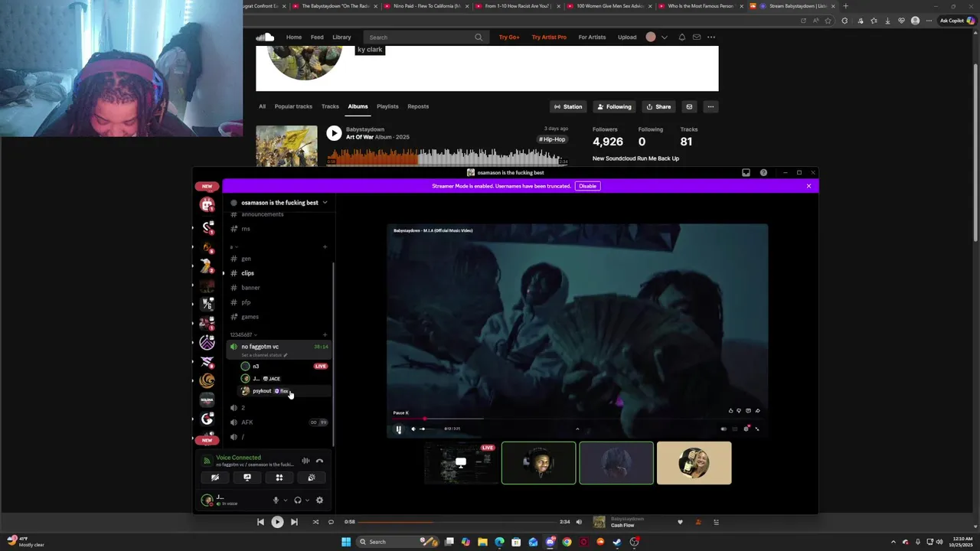Viewport: 980px width, 551px height.
Task: Open the SoundCloud next-up queue
Action: click(716, 522)
